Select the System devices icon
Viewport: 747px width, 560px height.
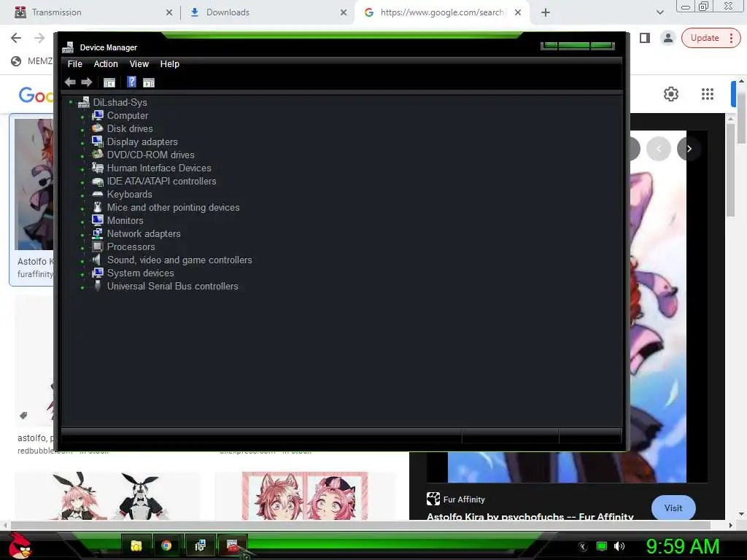[98, 273]
